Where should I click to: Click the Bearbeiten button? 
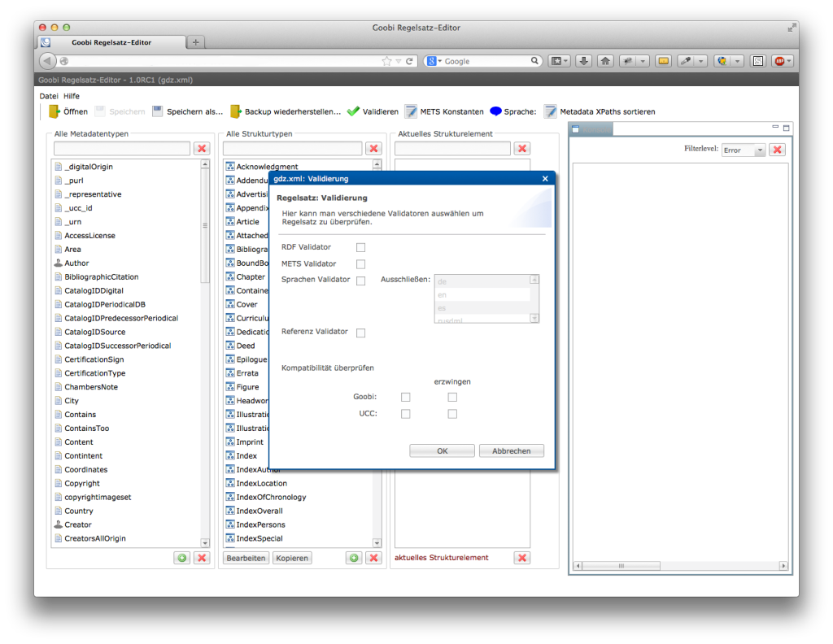coord(246,558)
